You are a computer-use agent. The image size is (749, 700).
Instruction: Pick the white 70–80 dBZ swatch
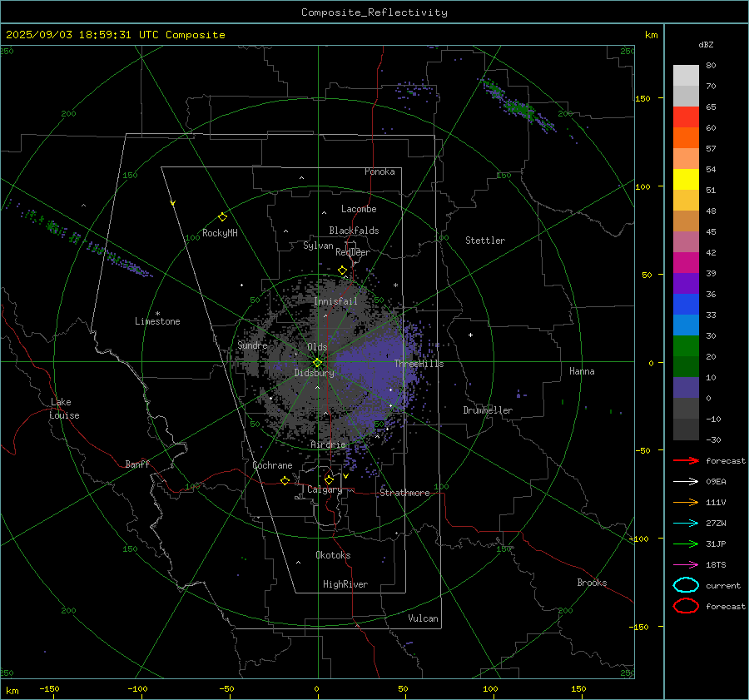[686, 75]
